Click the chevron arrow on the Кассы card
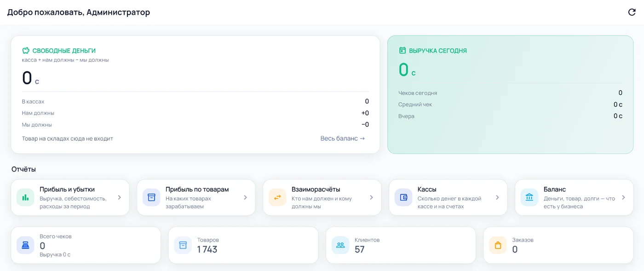Screen dimensions: 644x271 click(497, 197)
